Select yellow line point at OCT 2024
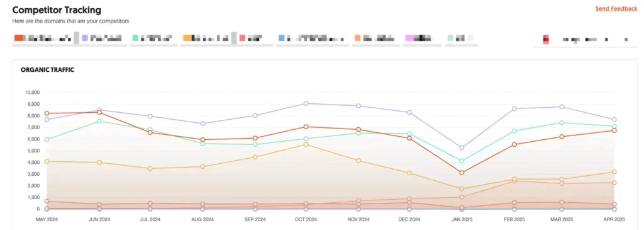Viewport: 644px width, 230px height. (306, 144)
